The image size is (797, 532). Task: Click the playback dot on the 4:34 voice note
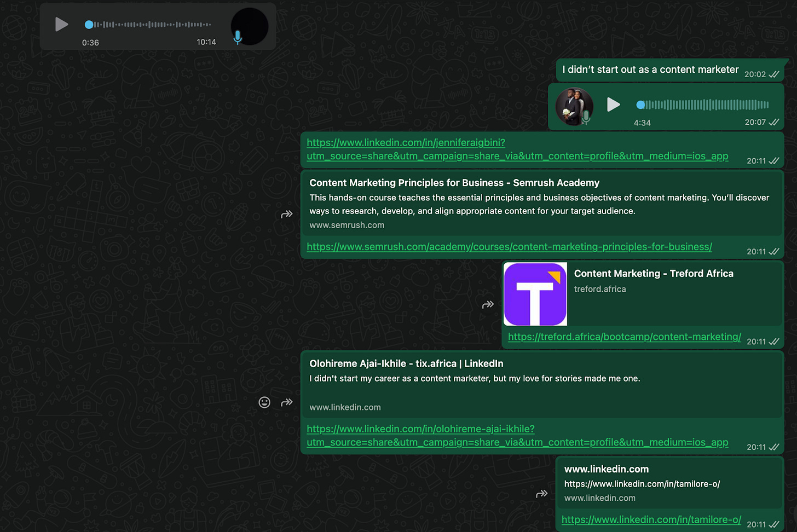point(640,105)
